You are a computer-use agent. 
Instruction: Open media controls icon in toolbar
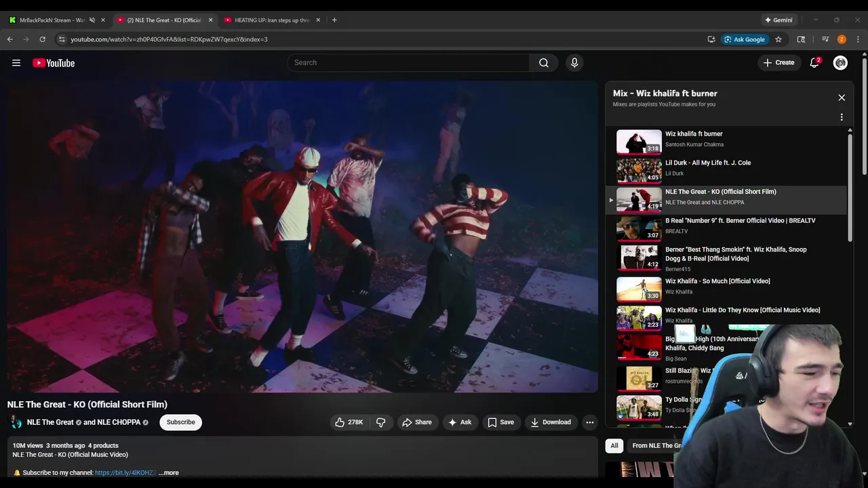pos(825,39)
